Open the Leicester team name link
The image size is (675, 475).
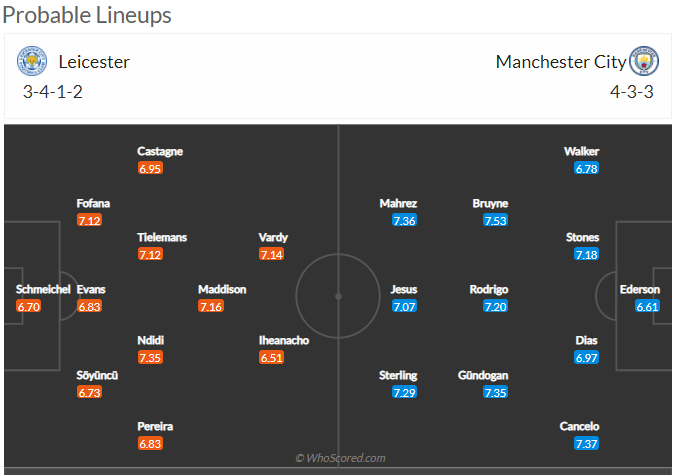point(94,62)
